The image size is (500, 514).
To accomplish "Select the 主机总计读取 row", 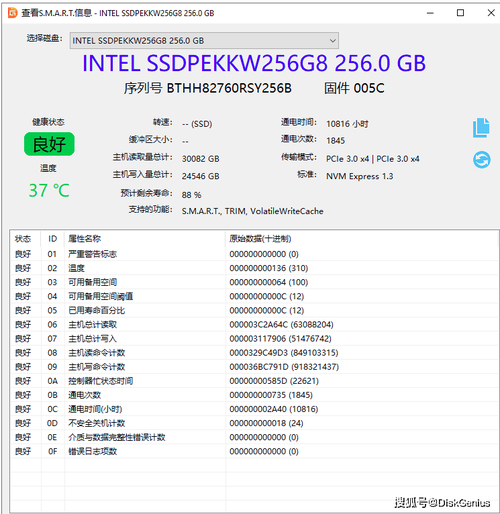I will coord(253,324).
